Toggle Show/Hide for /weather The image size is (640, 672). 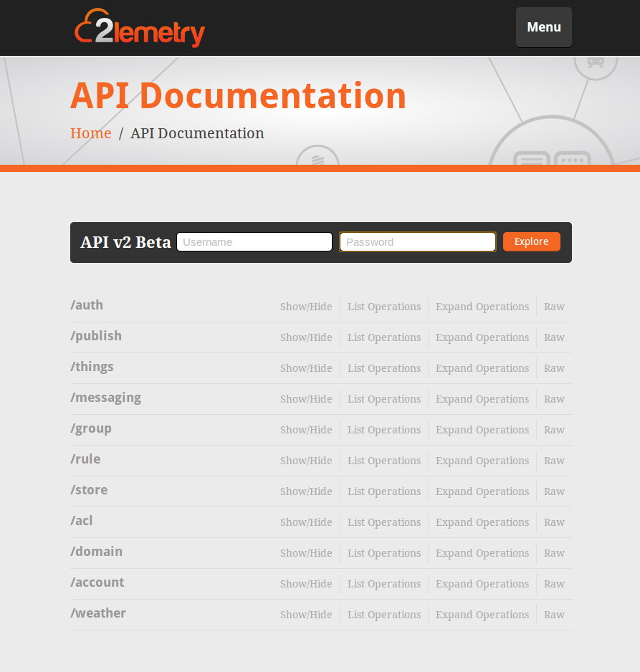tap(306, 615)
